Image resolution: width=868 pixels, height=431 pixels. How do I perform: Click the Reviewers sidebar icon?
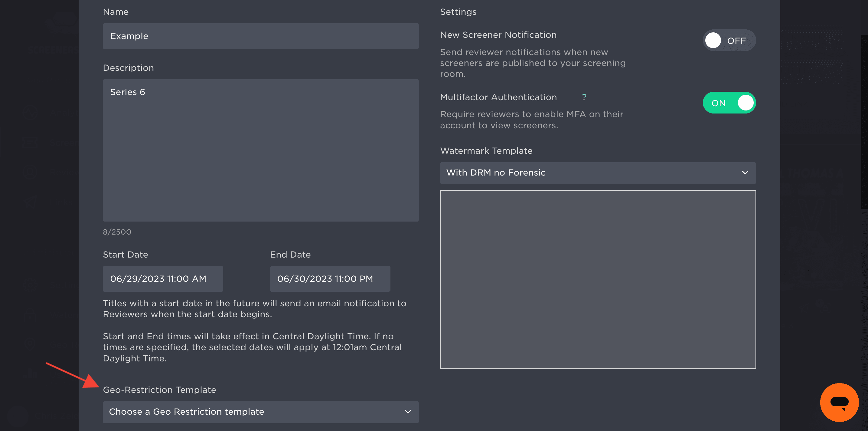pyautogui.click(x=30, y=172)
